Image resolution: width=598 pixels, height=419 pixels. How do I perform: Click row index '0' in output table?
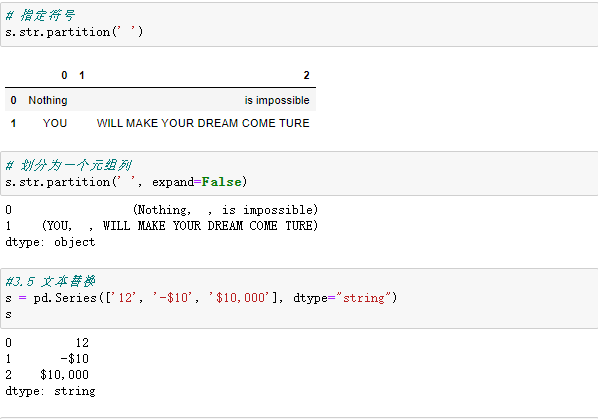click(13, 100)
